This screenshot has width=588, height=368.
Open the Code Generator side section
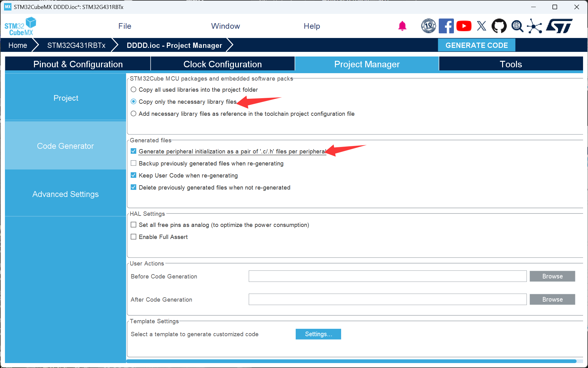pos(66,146)
